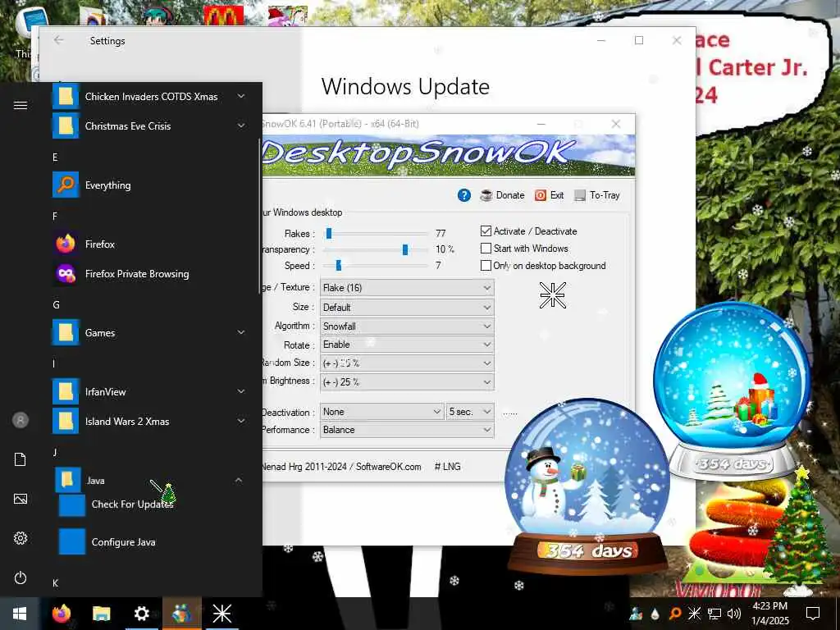Click the # LNG language menu

point(447,467)
